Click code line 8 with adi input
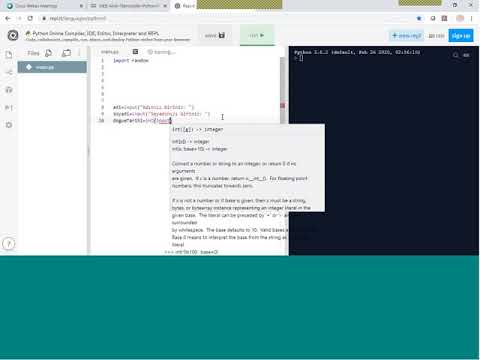Screen dimensions: 480x360 pos(153,107)
